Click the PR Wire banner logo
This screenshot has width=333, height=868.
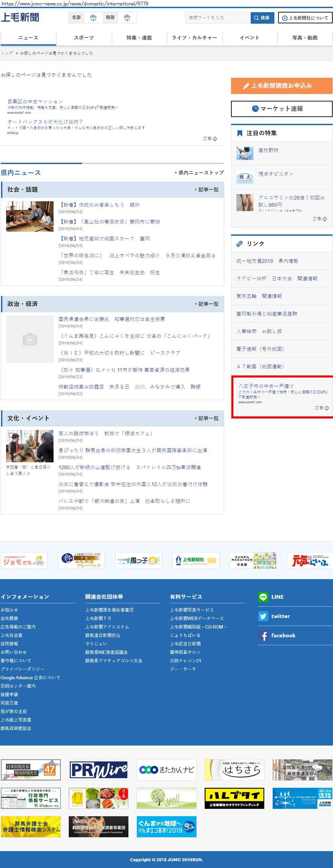point(98,770)
